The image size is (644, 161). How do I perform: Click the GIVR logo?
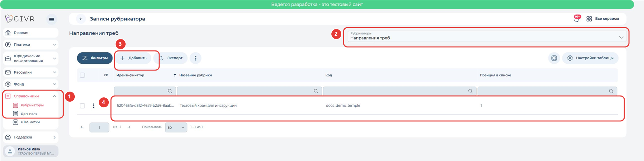point(20,19)
